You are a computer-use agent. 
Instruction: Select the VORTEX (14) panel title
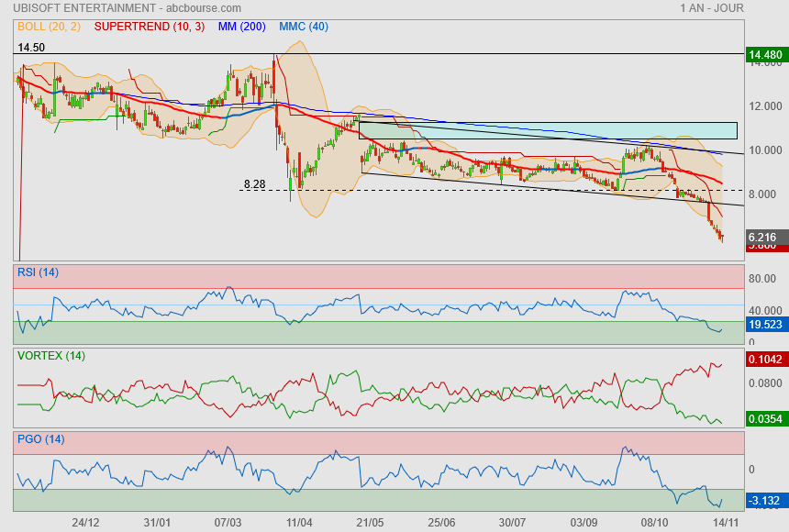click(x=50, y=355)
